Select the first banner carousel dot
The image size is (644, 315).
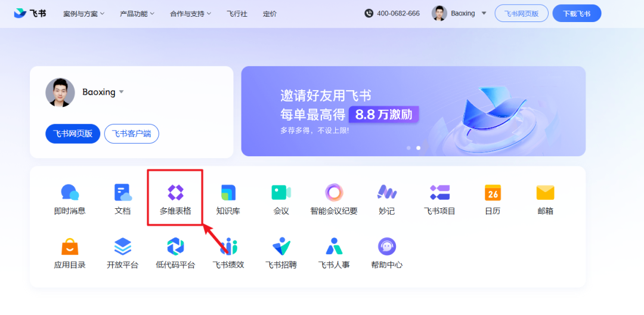(x=408, y=148)
